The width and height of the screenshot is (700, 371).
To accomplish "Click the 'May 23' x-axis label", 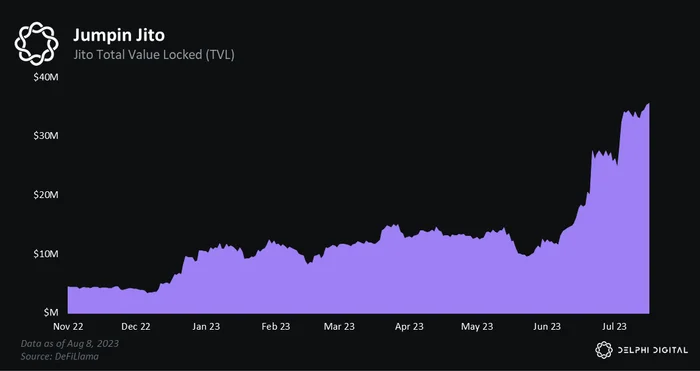I will 477,326.
